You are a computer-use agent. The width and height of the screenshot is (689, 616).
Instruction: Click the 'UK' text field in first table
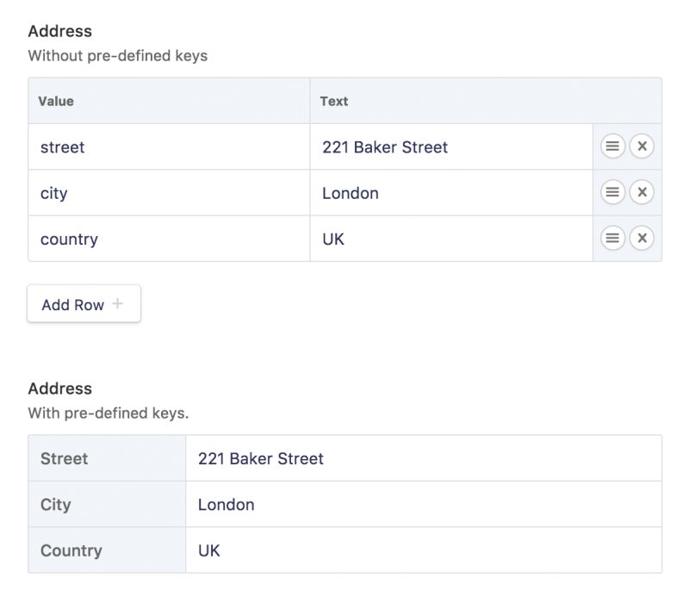[x=451, y=239]
